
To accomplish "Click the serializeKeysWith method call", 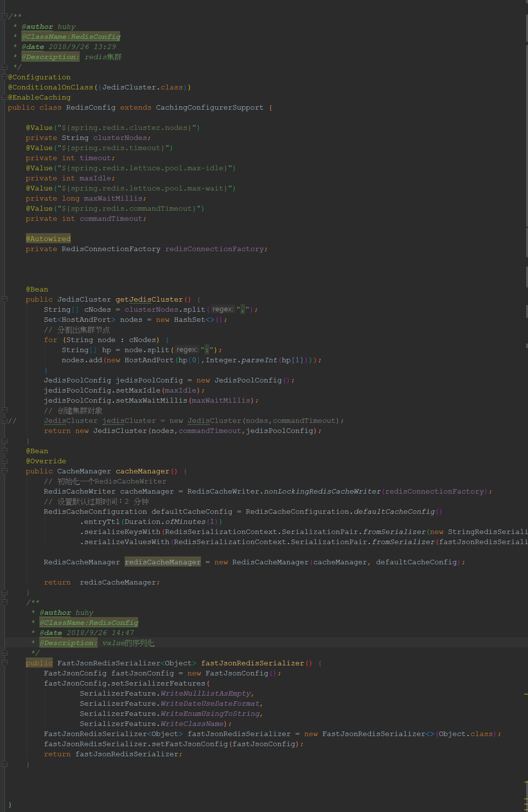I will tap(122, 532).
